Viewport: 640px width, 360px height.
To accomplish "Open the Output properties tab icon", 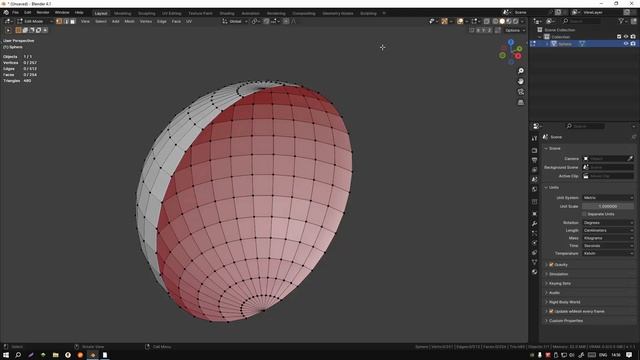I will click(x=534, y=160).
